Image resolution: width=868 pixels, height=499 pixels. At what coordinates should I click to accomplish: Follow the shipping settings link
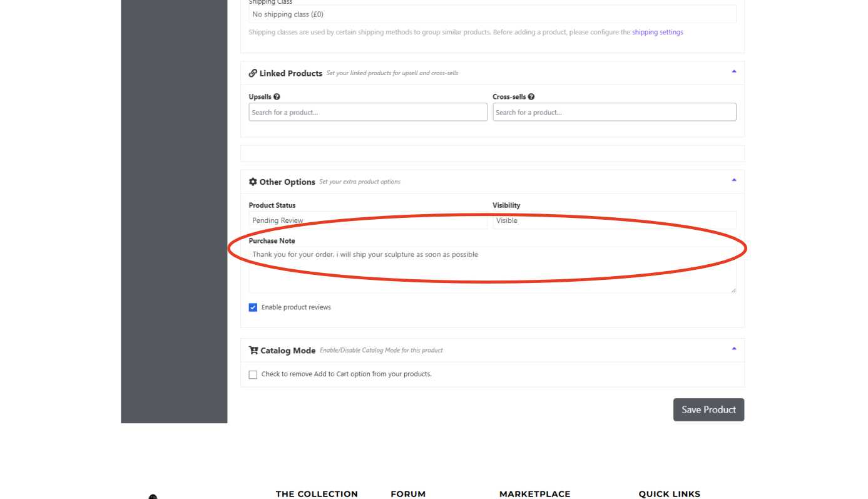pos(657,32)
